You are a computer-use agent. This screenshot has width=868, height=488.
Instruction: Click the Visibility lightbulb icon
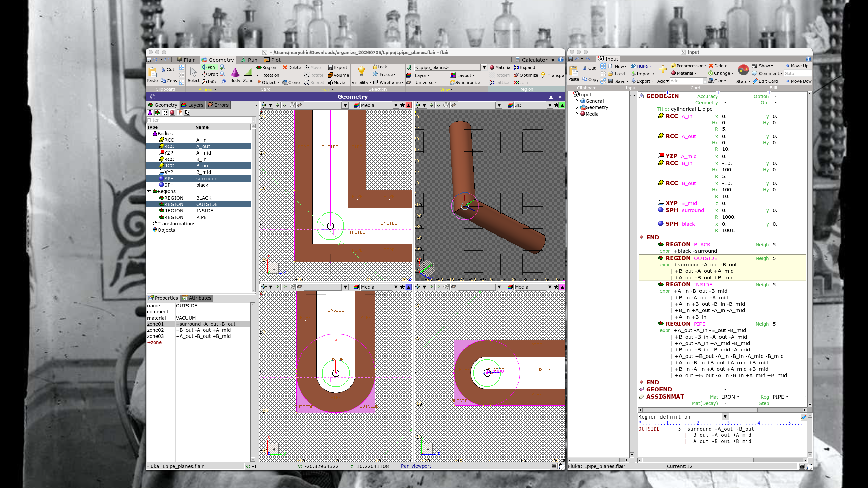pos(361,71)
